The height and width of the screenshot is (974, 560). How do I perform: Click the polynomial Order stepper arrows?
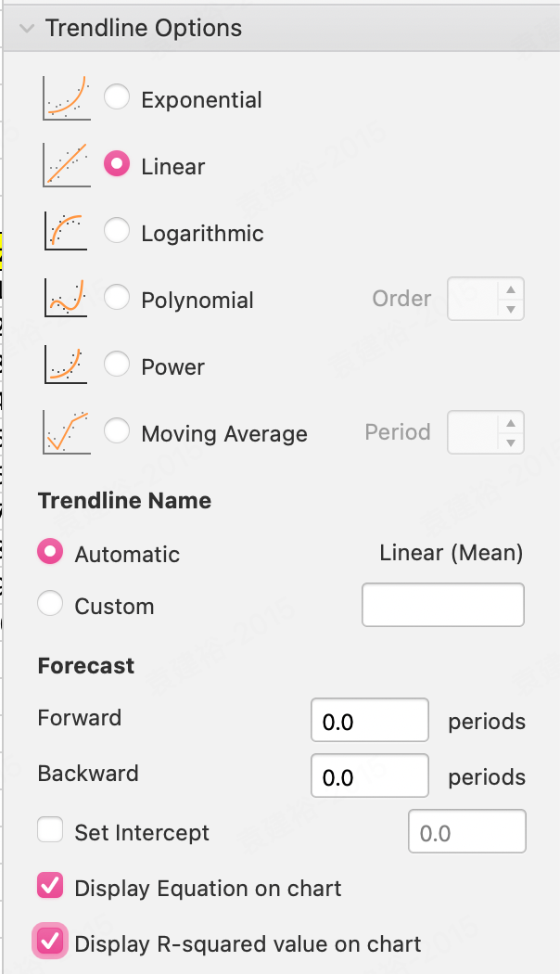click(511, 300)
